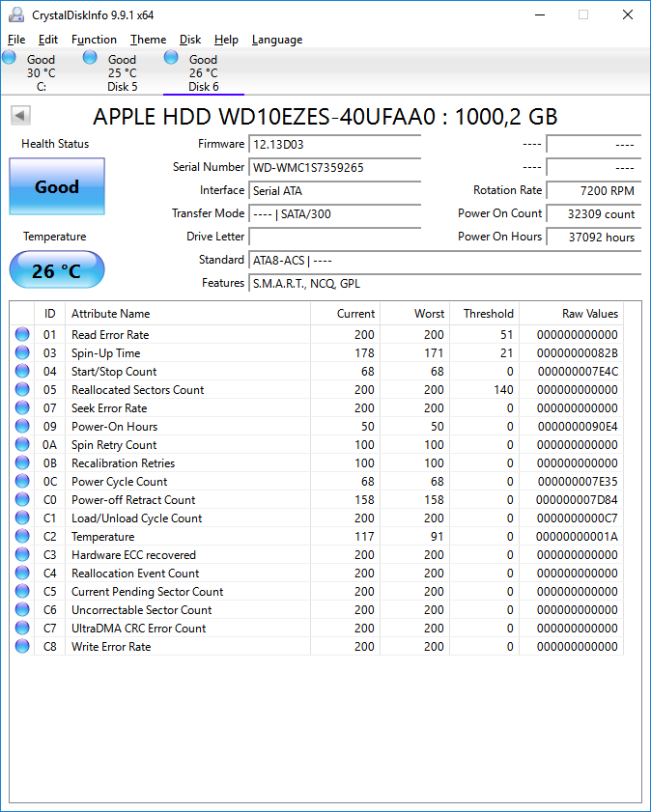Click status orb for Current Pending Sector Count
This screenshot has height=812, width=651.
point(22,591)
